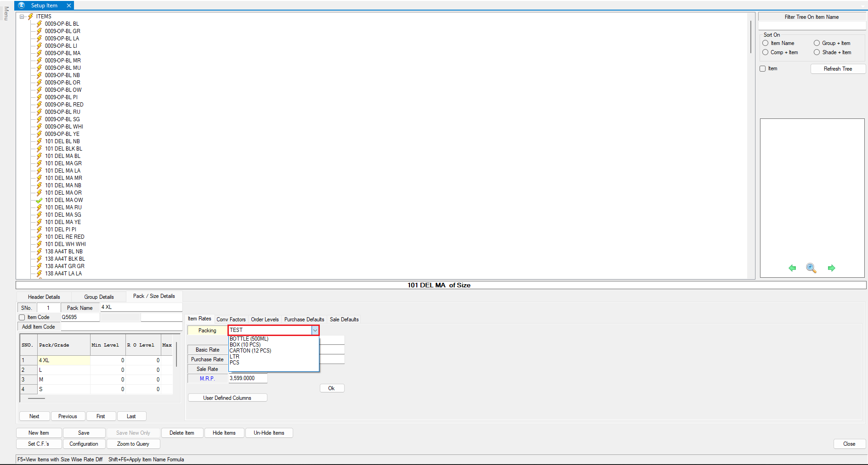Switch to the Conv Factors tab
868x465 pixels.
pos(231,319)
